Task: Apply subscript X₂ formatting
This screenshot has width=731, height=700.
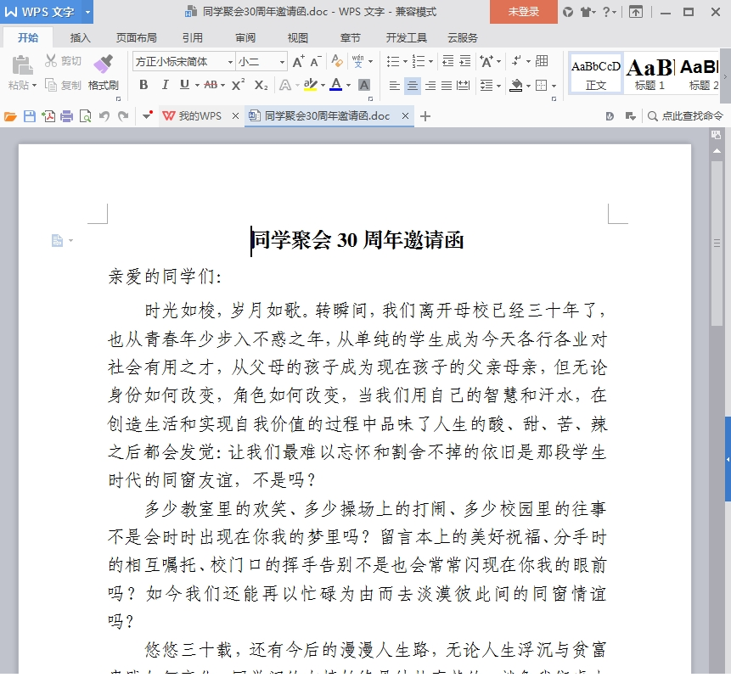Action: pos(261,85)
